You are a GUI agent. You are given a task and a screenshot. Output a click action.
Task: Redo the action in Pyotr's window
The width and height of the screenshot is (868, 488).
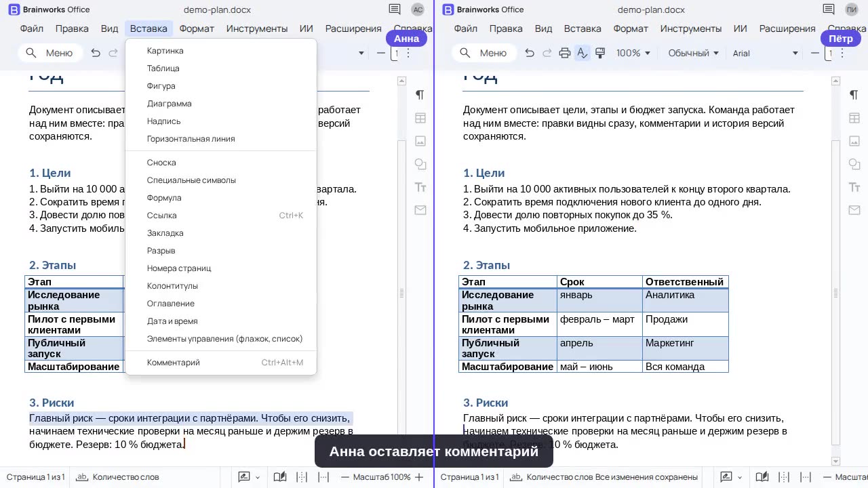(x=547, y=53)
